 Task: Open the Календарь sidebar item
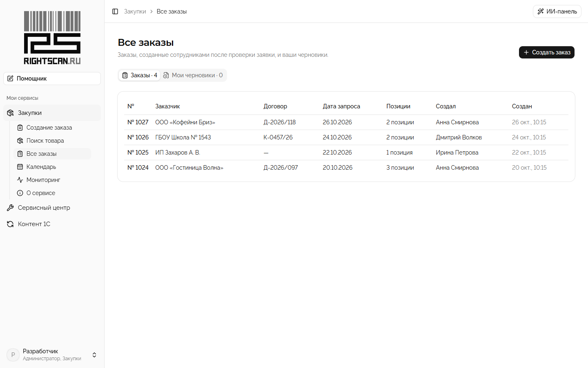(52, 167)
